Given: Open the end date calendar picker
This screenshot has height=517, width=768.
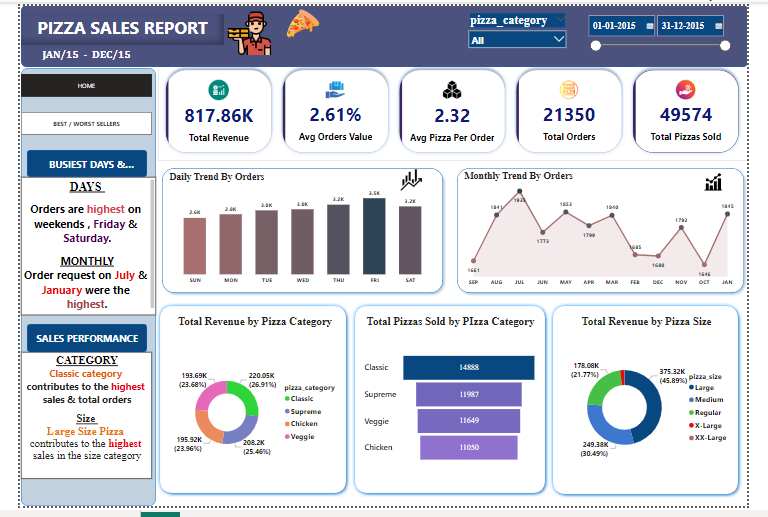Looking at the screenshot, I should click(x=718, y=26).
